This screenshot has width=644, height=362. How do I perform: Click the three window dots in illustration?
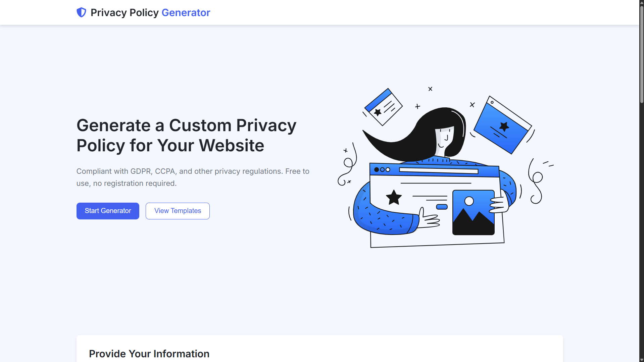(382, 170)
